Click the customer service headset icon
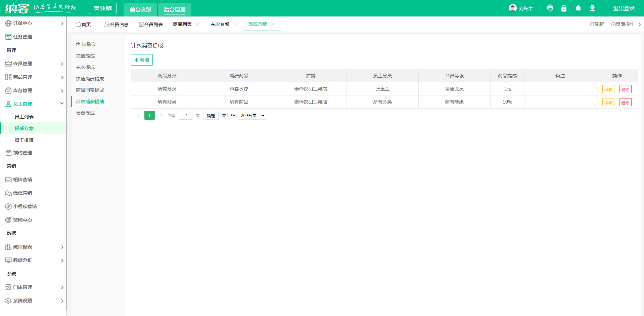644x316 pixels. click(550, 8)
